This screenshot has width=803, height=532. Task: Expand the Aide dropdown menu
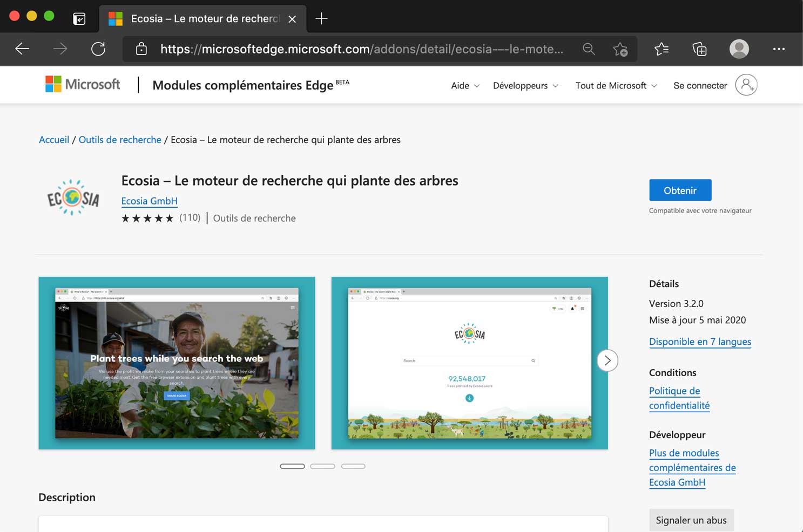click(x=465, y=85)
